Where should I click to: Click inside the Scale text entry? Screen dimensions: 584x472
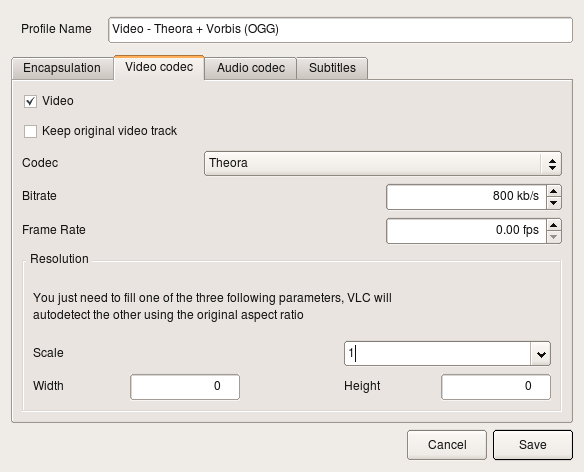click(438, 354)
